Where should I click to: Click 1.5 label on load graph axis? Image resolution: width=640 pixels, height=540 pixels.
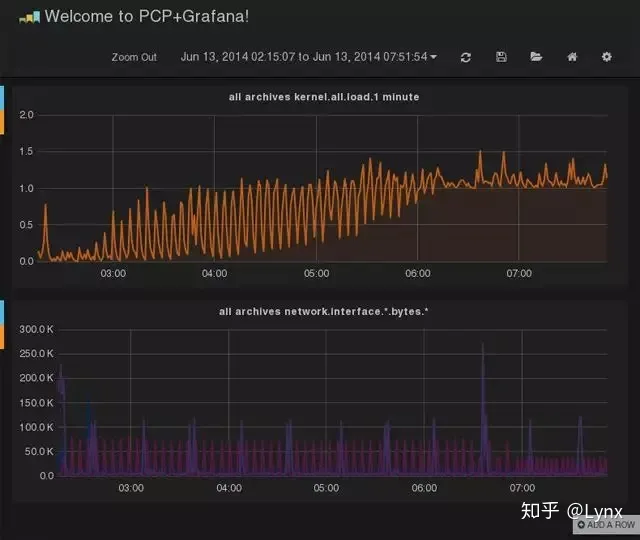point(27,151)
